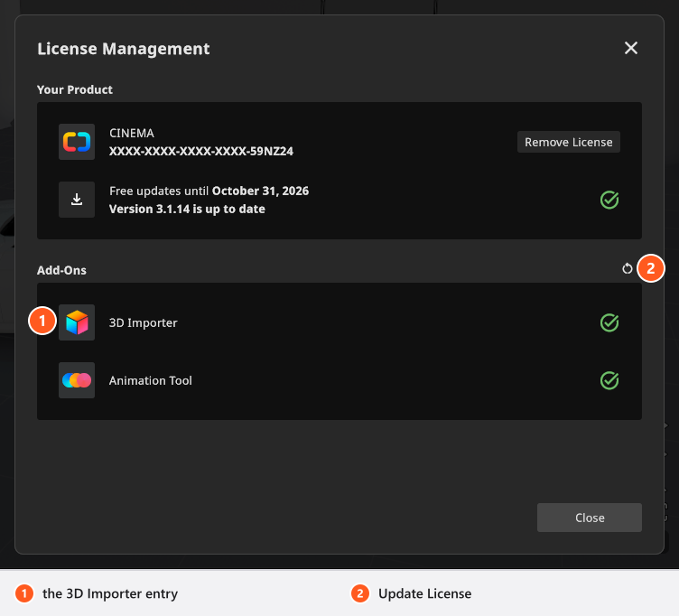Click the download updates icon
Image resolution: width=679 pixels, height=616 pixels.
77,200
